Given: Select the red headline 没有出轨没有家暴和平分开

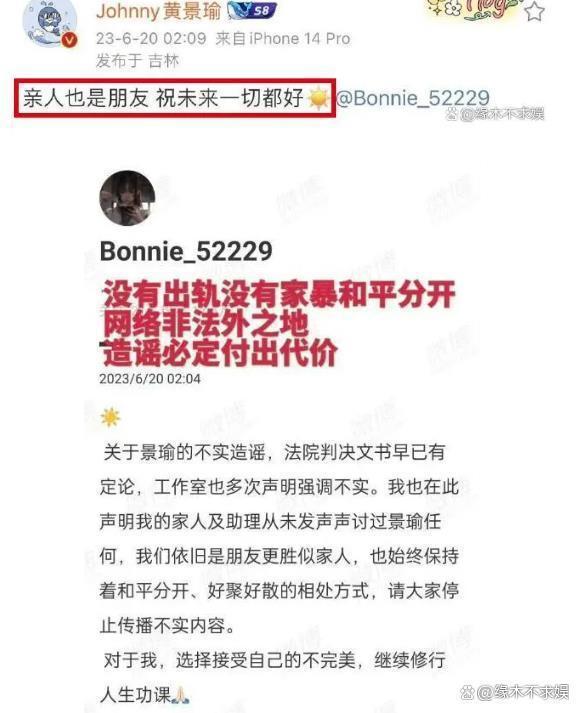Looking at the screenshot, I should tap(279, 295).
